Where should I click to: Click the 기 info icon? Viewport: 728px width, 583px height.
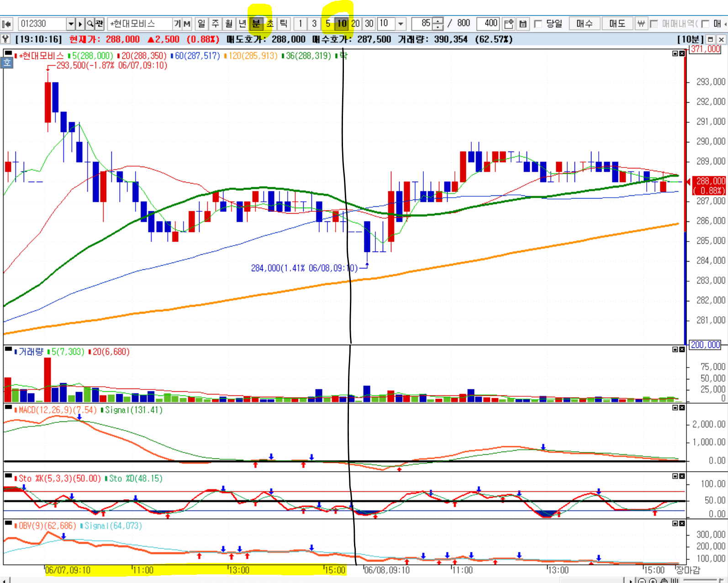(177, 24)
